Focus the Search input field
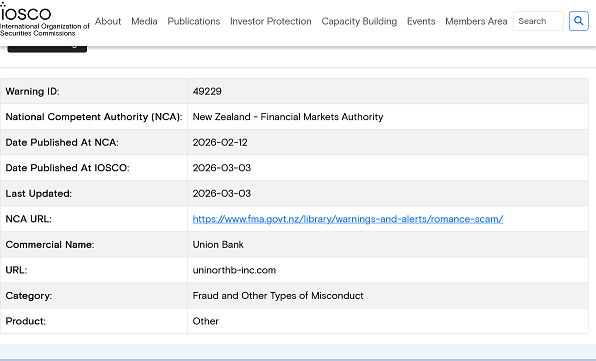 (x=538, y=21)
